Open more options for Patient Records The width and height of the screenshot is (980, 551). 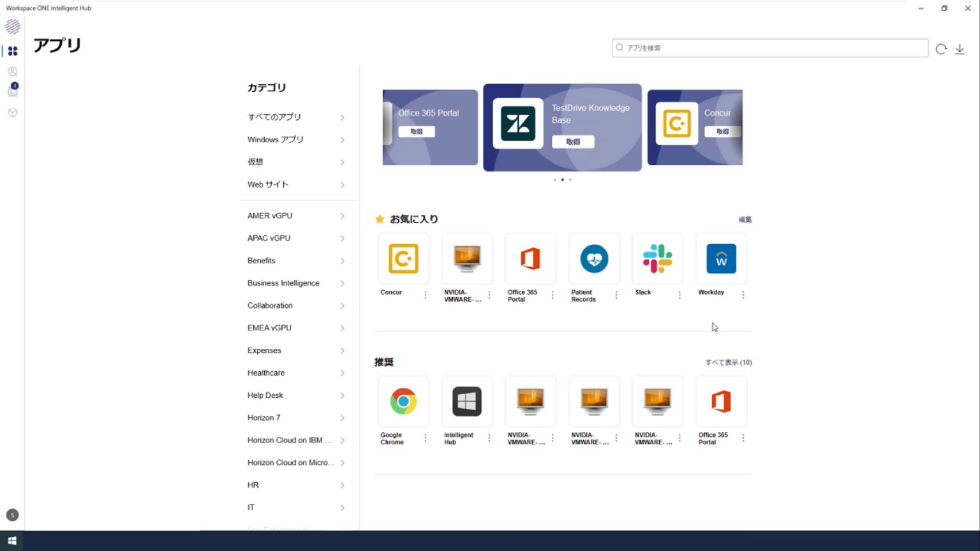pos(616,295)
